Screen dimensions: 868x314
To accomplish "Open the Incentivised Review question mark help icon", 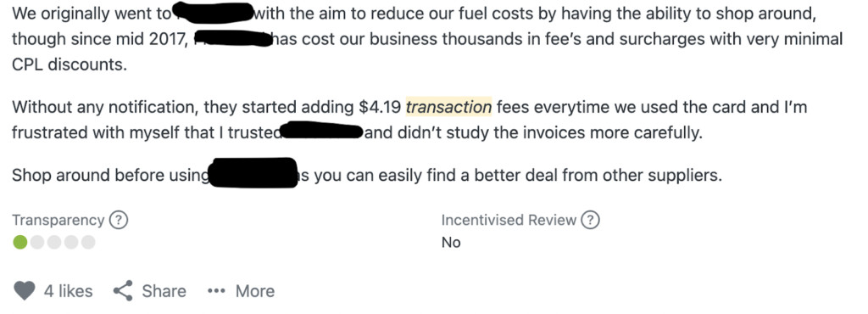I will tap(591, 221).
